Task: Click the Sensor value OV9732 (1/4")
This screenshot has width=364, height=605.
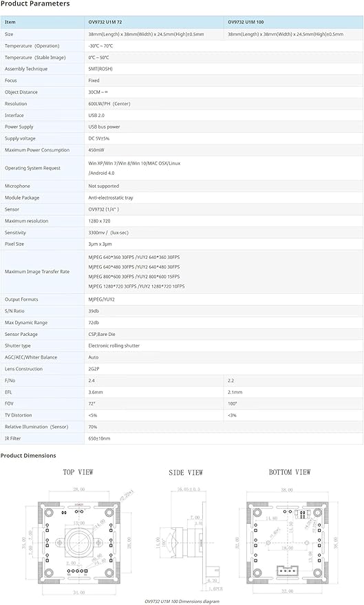Action: 104,209
